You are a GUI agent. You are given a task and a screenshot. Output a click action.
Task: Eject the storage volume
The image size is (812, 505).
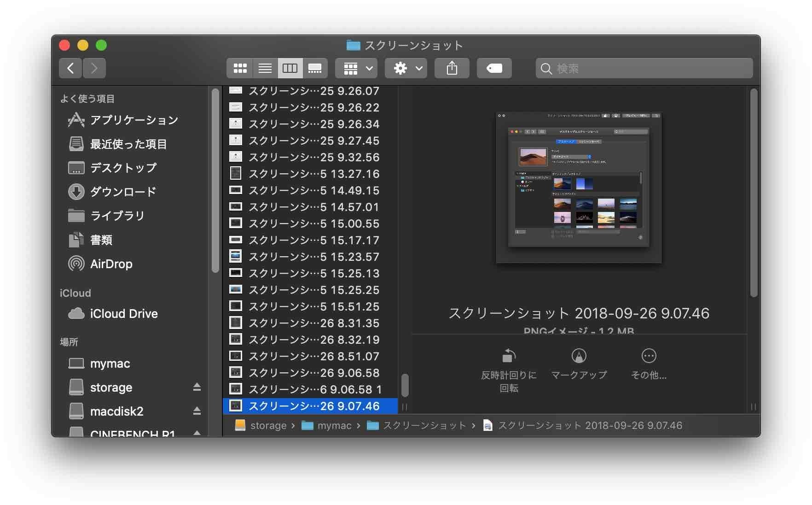(197, 387)
